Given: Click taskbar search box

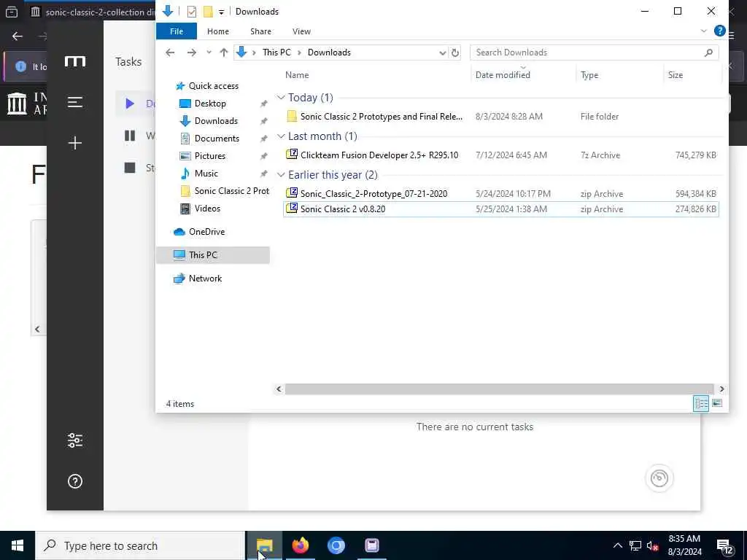Looking at the screenshot, I should 140,545.
